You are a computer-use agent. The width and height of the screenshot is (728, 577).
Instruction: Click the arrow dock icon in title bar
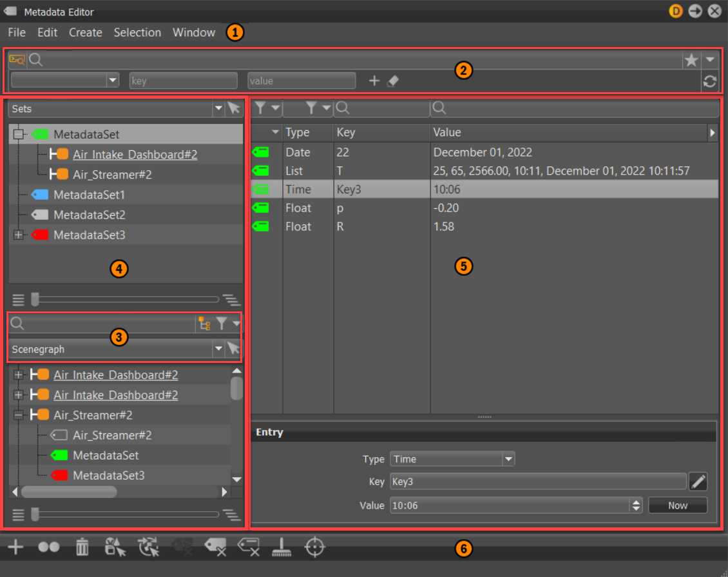(x=695, y=11)
